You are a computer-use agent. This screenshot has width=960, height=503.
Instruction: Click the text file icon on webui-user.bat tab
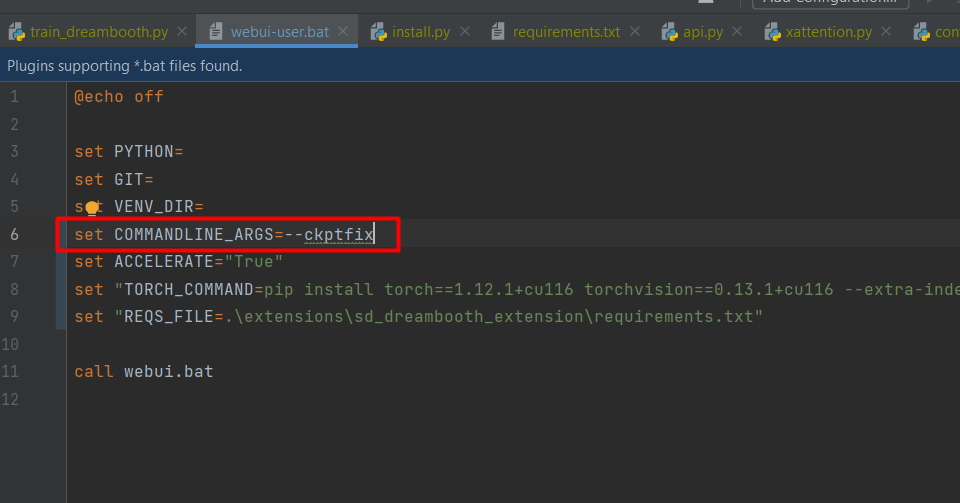tap(216, 31)
